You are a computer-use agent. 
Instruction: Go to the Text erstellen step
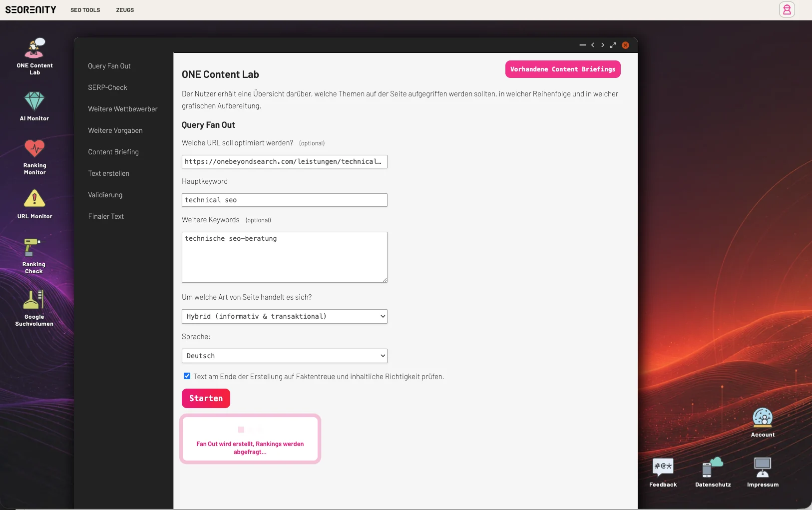coord(108,173)
